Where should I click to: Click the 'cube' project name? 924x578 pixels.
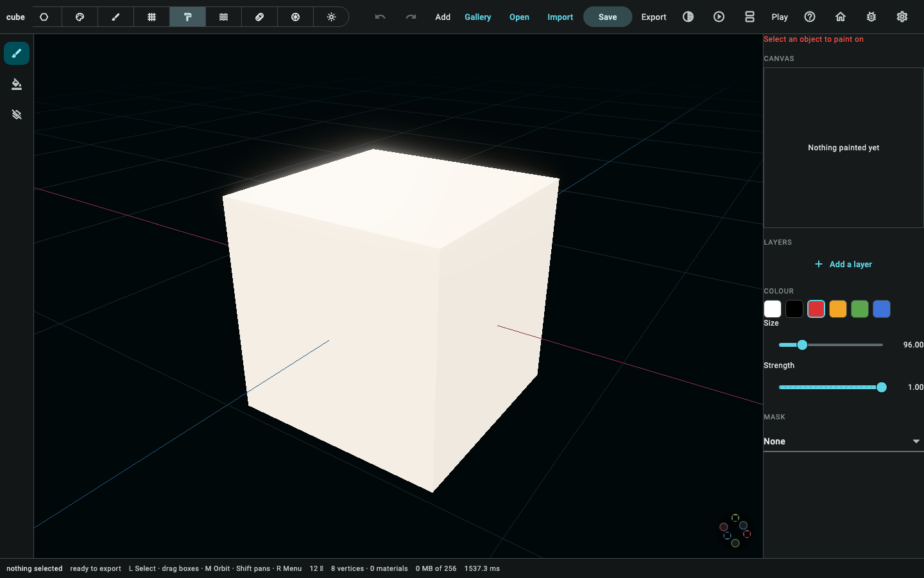click(x=15, y=17)
